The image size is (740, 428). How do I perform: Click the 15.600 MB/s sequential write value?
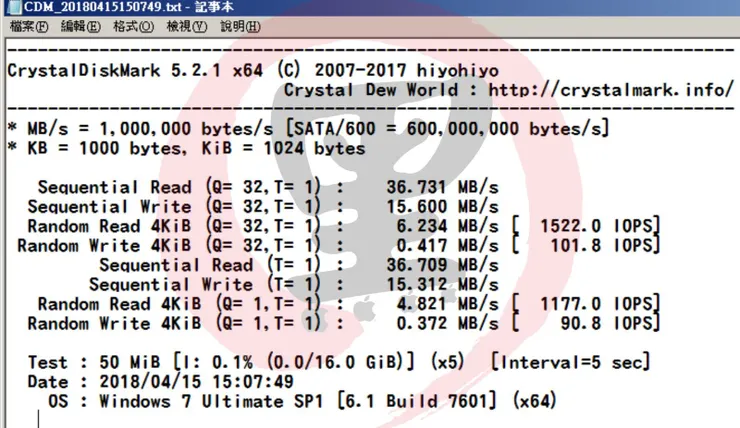(x=443, y=207)
